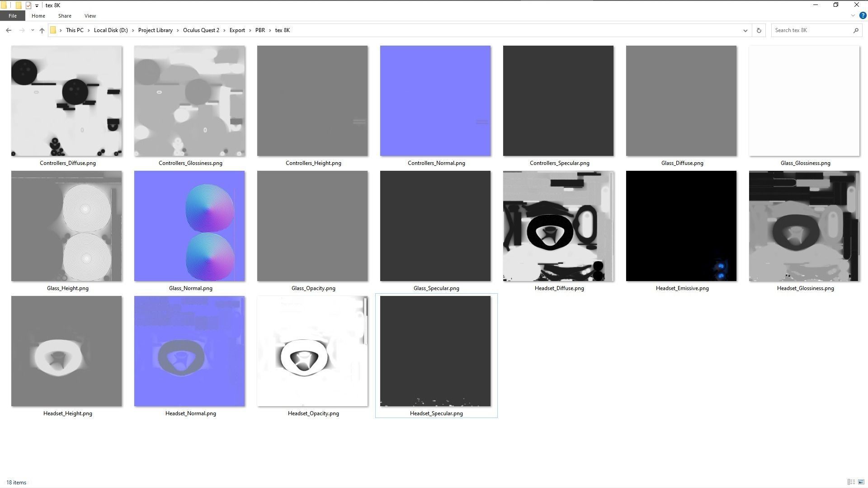Open File Explorer Help
The image size is (868, 488).
863,15
